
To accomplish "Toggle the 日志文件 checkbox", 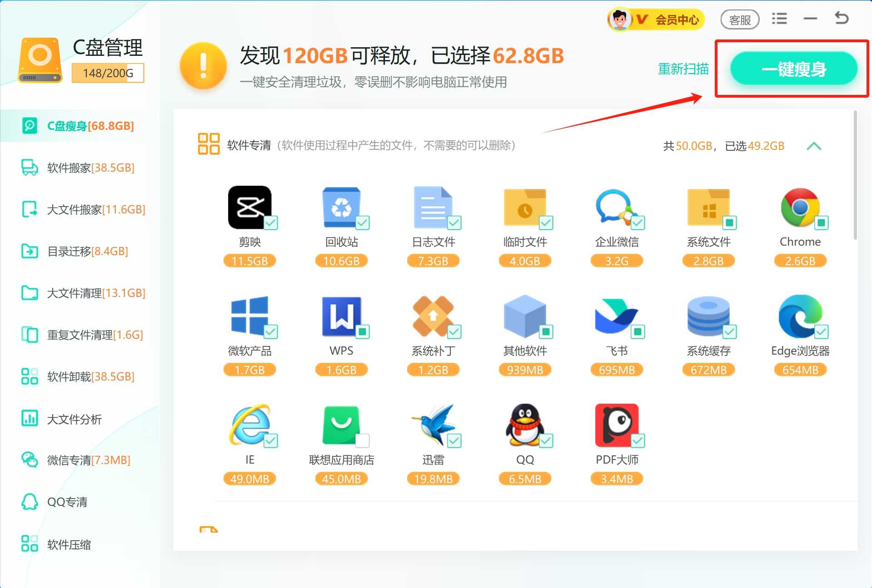I will pyautogui.click(x=454, y=223).
